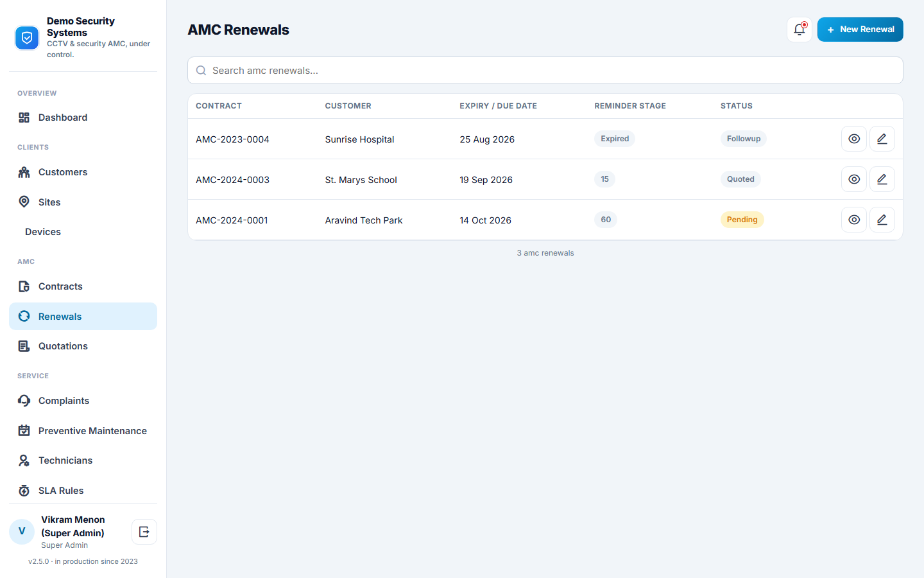Click the SLA Rules timer icon
Screen dimensions: 924x578
click(24, 491)
